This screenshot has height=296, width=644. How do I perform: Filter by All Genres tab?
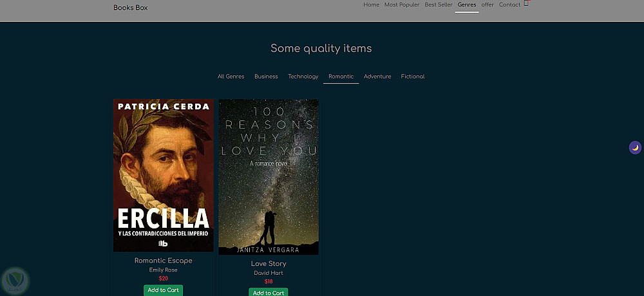pyautogui.click(x=231, y=77)
